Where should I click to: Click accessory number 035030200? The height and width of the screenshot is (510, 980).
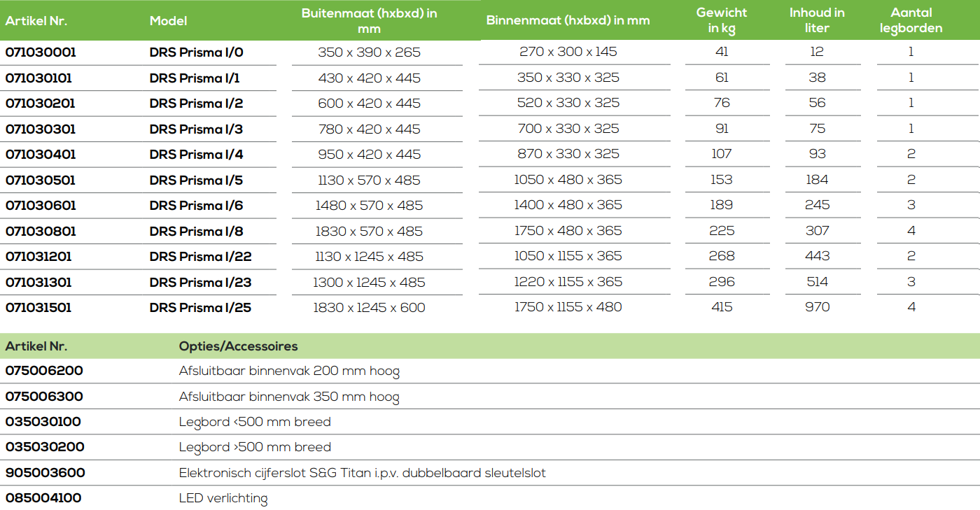pyautogui.click(x=45, y=447)
